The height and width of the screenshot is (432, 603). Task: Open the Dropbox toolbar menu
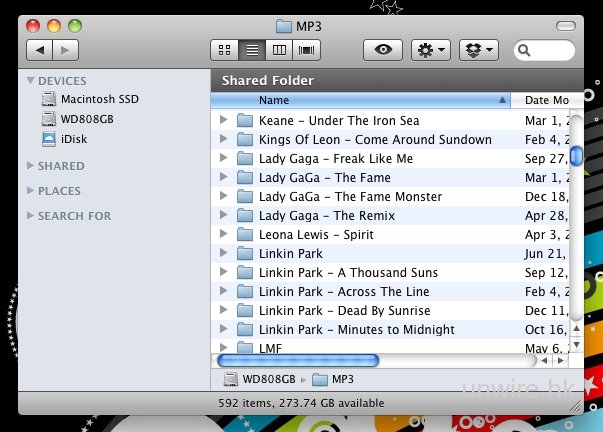pyautogui.click(x=478, y=49)
